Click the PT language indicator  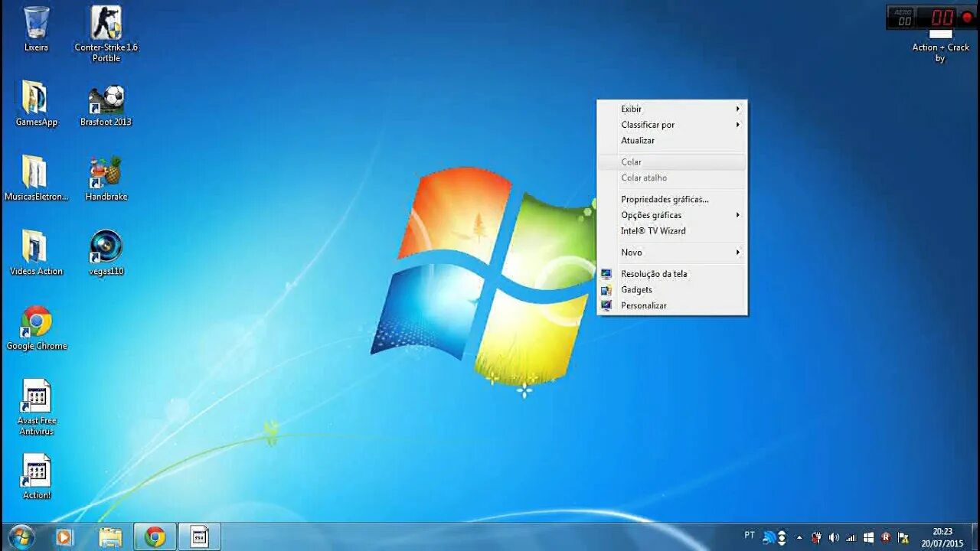[x=750, y=535]
